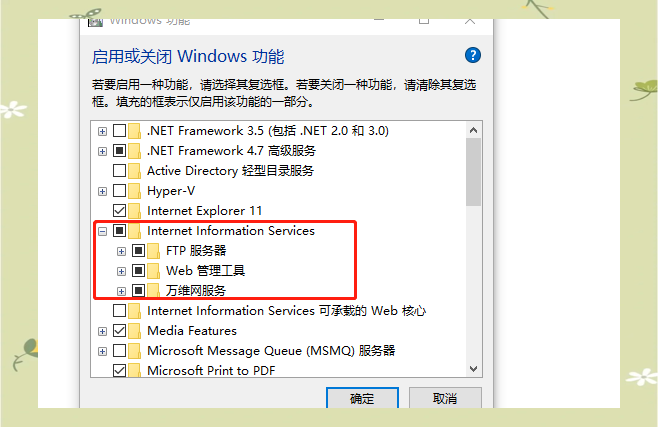The image size is (658, 427).
Task: Uncheck Microsoft Print to PDF checkbox
Action: (x=120, y=370)
